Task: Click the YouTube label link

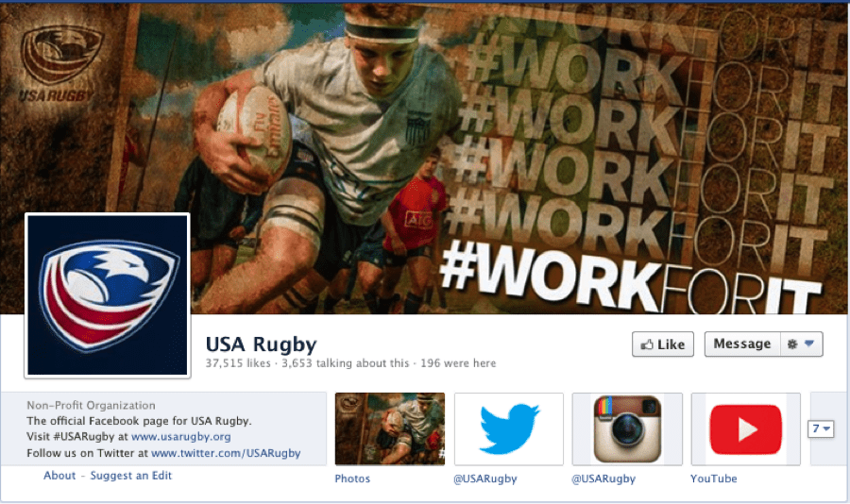Action: click(x=713, y=479)
